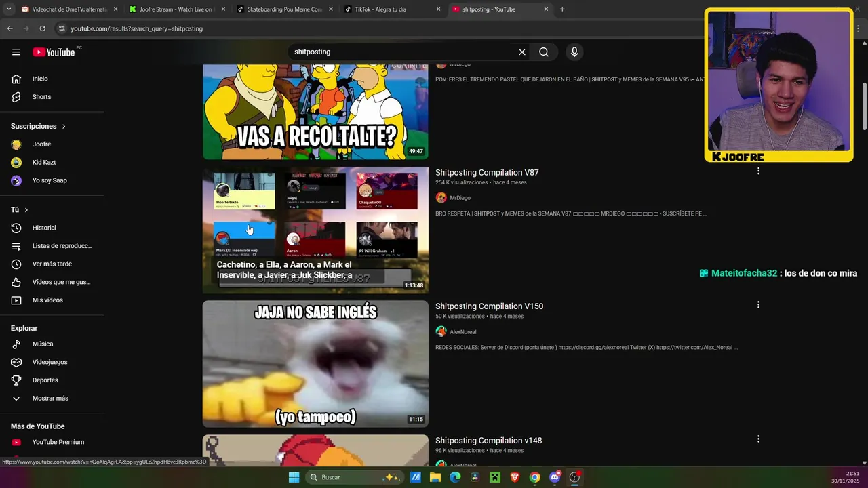The image size is (868, 488).
Task: Expand the Tú section chevron
Action: [26, 210]
